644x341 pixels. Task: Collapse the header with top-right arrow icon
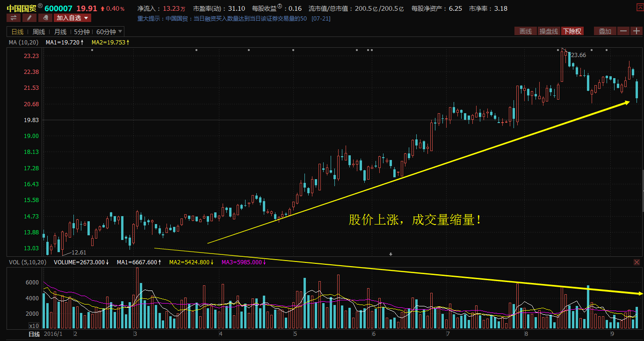coord(639,7)
